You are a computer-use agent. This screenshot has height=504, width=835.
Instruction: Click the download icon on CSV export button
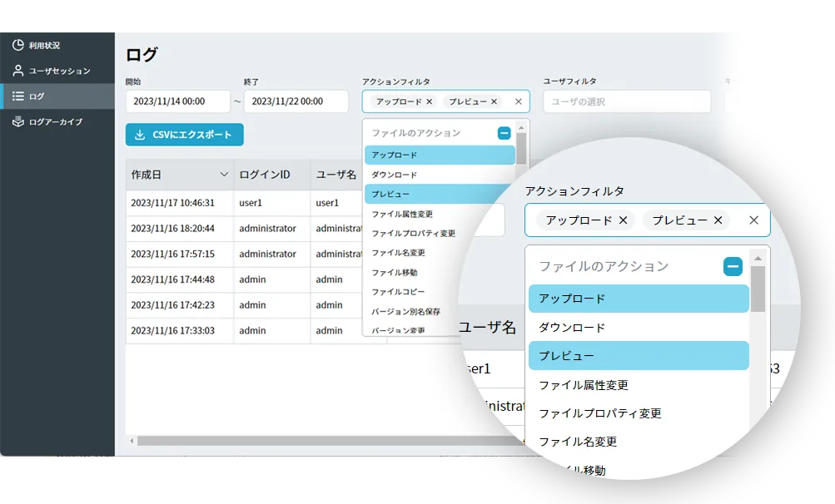click(x=140, y=135)
